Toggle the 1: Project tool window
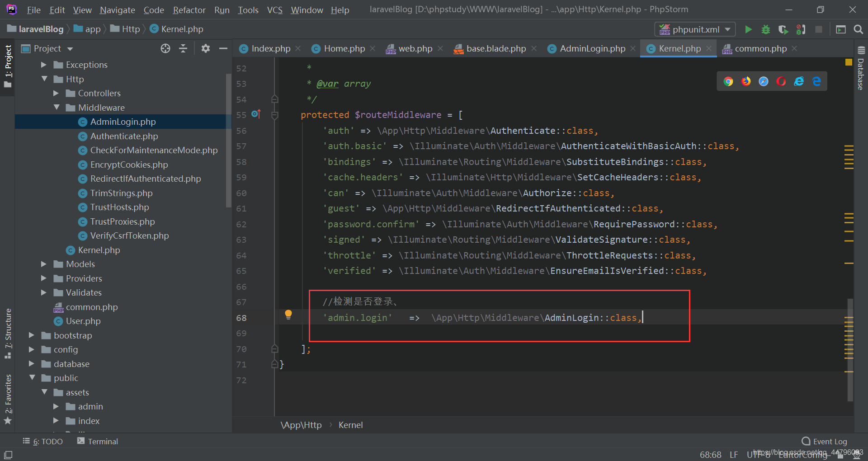868x461 pixels. pos(8,67)
